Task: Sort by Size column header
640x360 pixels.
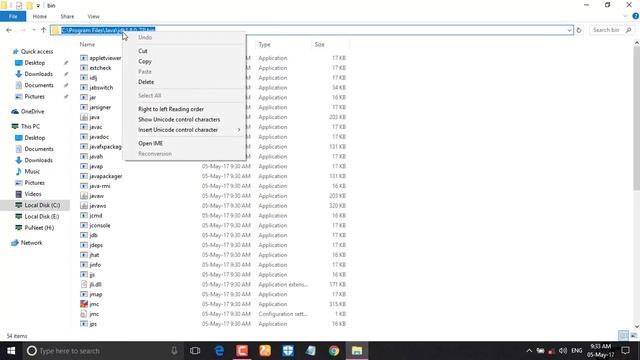Action: tap(319, 44)
